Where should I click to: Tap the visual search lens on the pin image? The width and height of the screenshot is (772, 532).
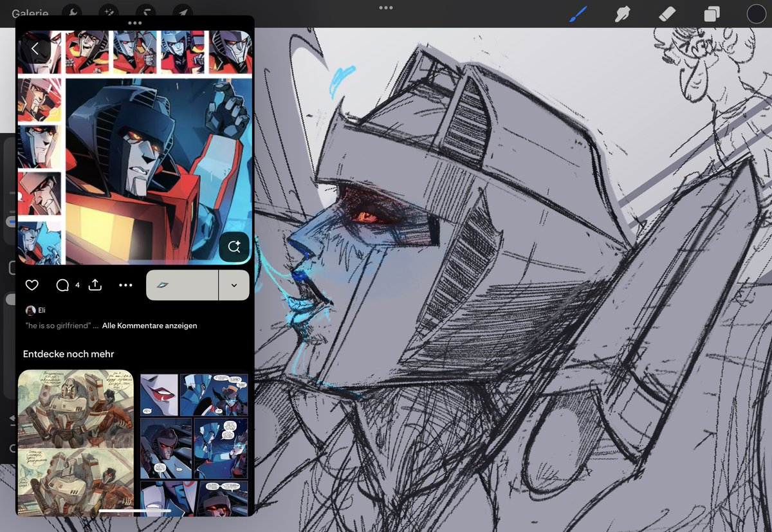coord(234,246)
